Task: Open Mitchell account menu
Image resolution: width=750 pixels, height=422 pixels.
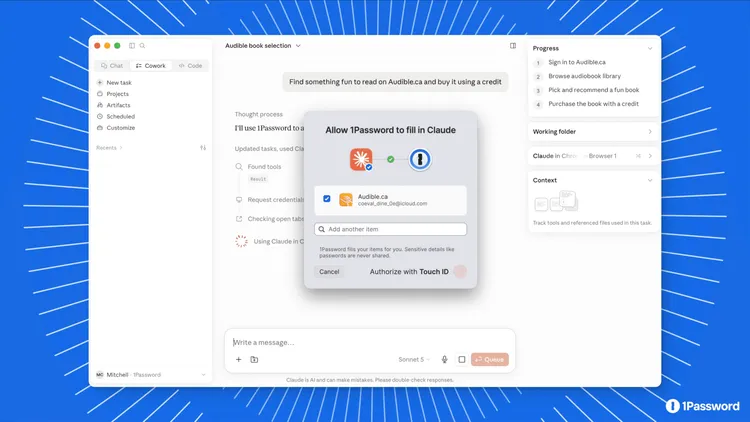Action: click(151, 375)
